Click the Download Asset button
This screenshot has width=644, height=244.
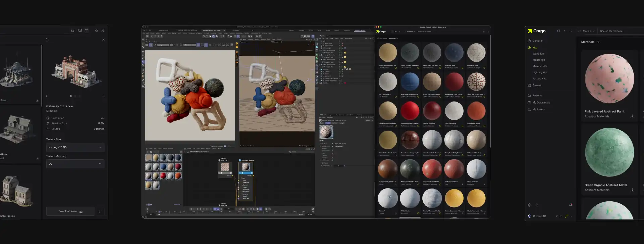70,211
